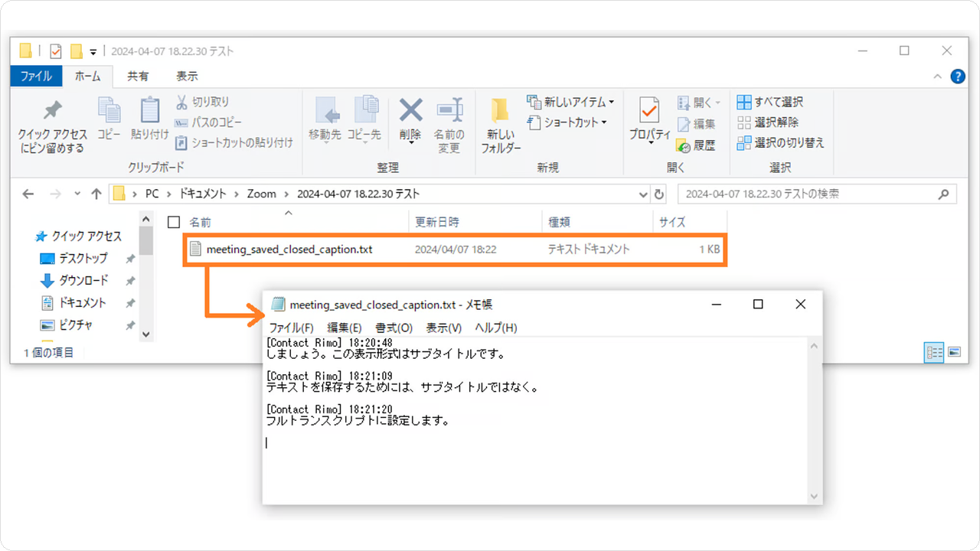Click Deselect (選択解除) in ribbon

click(768, 122)
